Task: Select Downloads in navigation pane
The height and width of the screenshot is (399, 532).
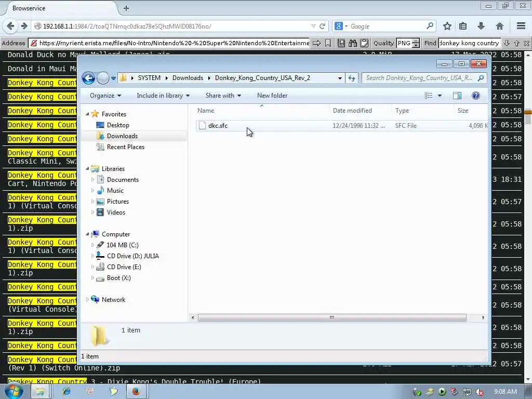Action: point(122,136)
